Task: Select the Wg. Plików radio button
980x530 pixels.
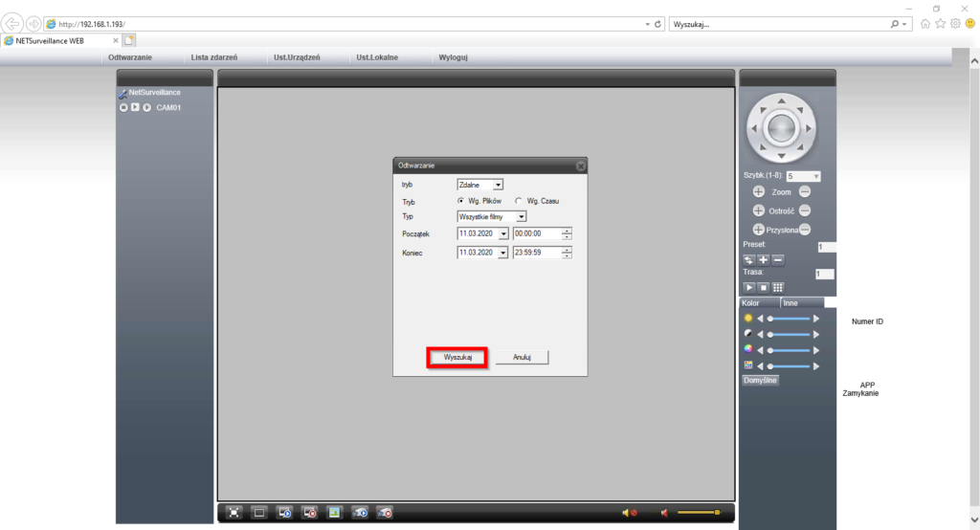Action: pyautogui.click(x=460, y=201)
